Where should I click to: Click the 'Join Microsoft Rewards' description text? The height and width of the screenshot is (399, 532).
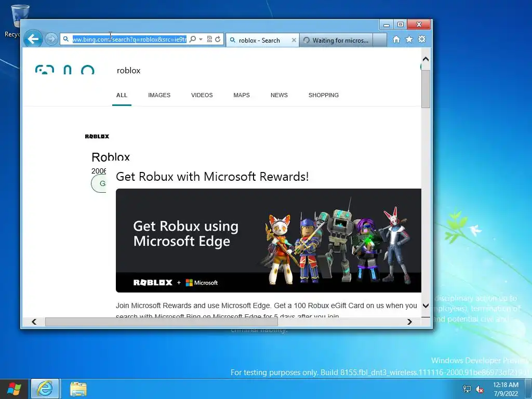[267, 310]
